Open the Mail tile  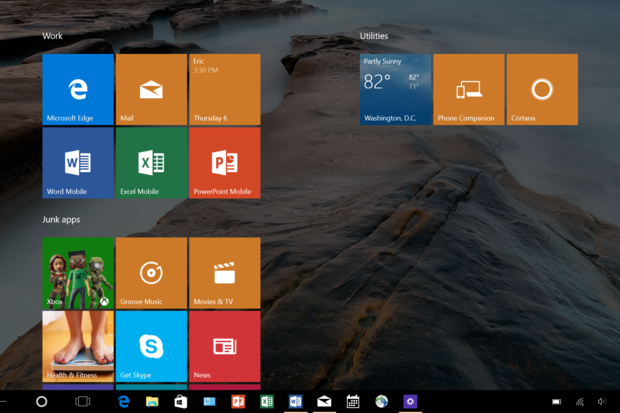click(151, 89)
